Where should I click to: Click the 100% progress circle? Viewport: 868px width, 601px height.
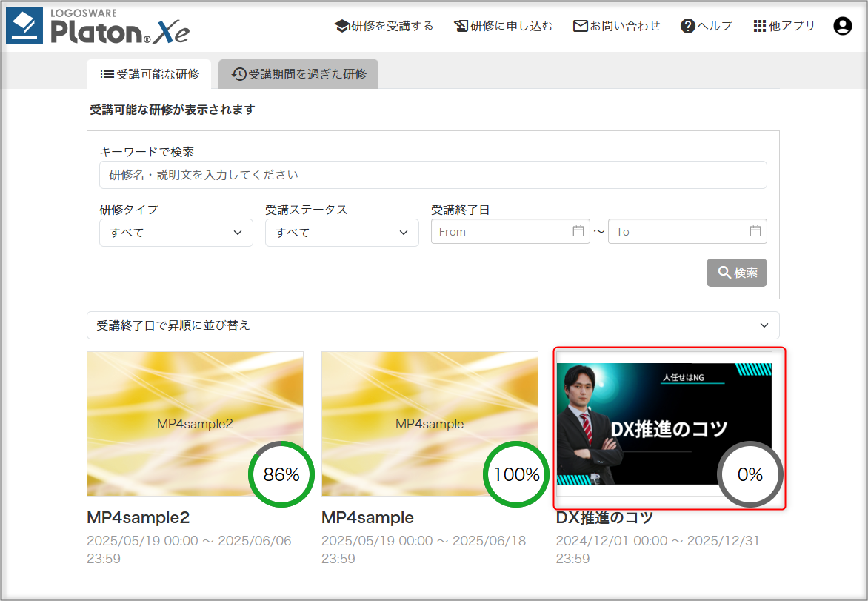516,474
